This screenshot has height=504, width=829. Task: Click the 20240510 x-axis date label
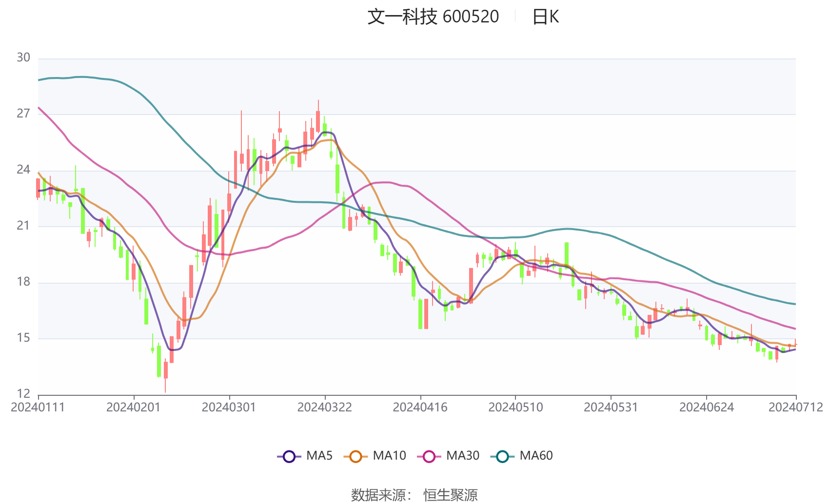coord(516,407)
